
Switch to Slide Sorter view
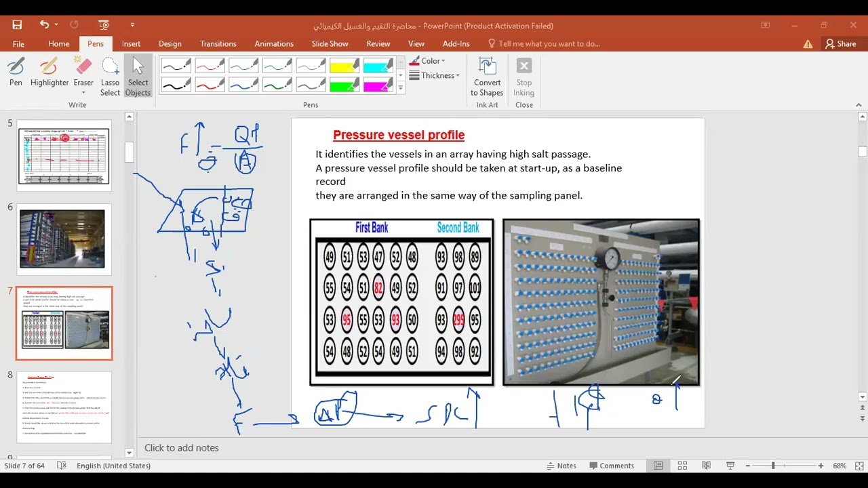(682, 466)
